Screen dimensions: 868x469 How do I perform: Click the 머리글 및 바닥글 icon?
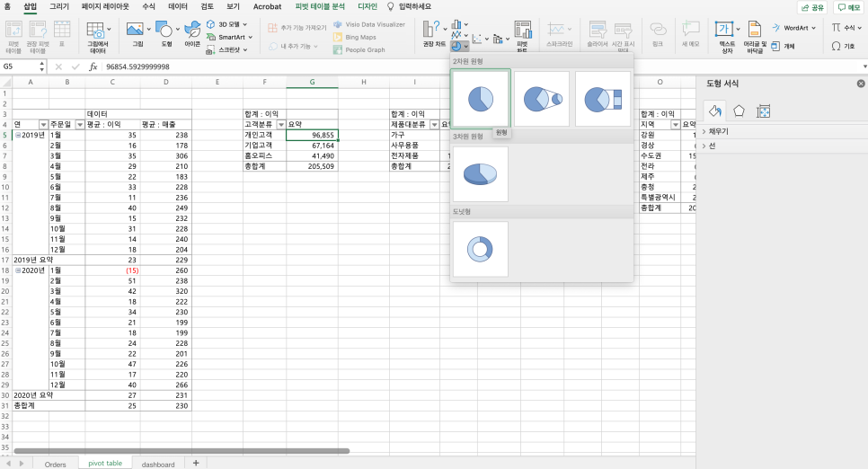click(x=755, y=37)
